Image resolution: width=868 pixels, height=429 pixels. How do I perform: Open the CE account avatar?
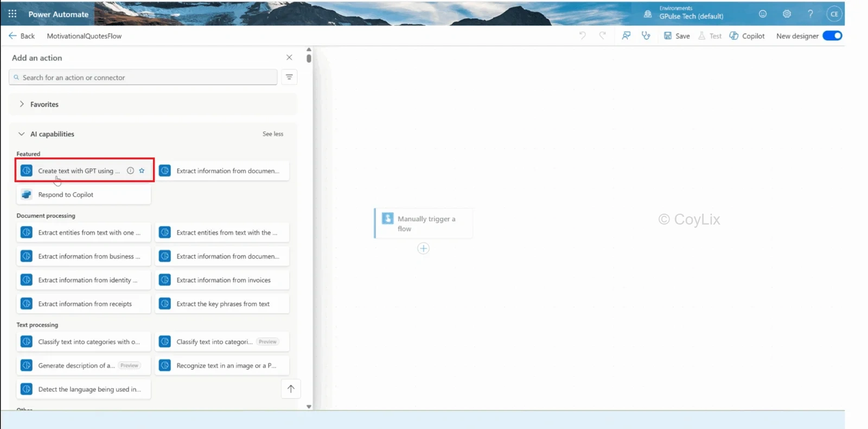[x=834, y=14]
